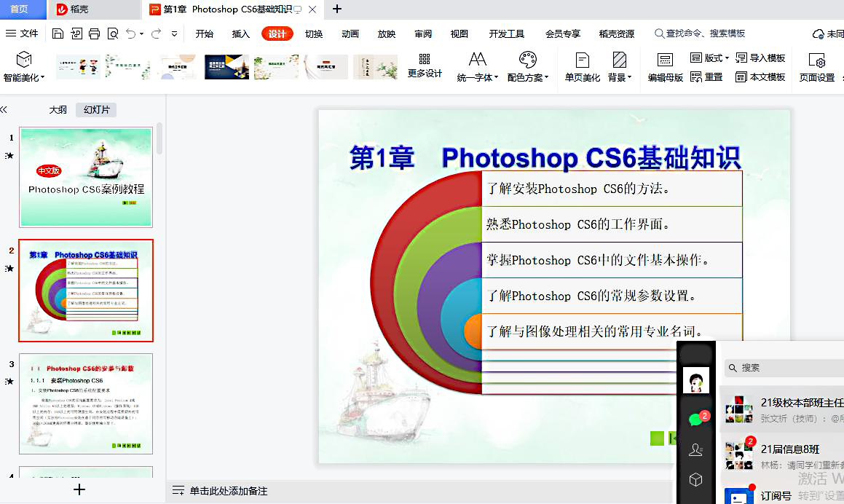Collapse the slide panel with double chevron

coord(4,110)
